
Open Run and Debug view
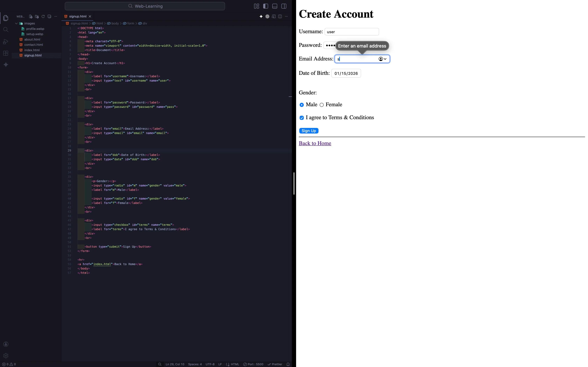click(x=6, y=42)
